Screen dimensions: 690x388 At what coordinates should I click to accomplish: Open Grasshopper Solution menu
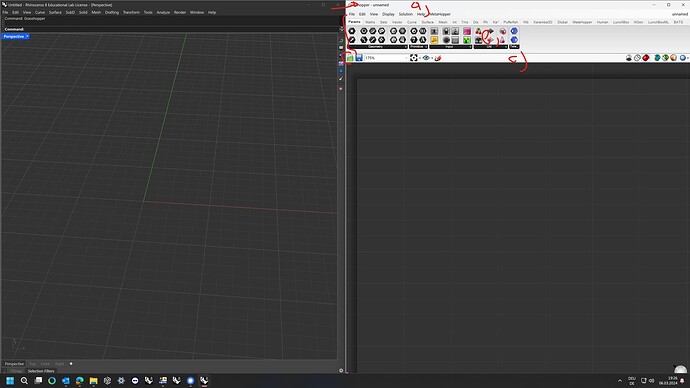click(406, 14)
